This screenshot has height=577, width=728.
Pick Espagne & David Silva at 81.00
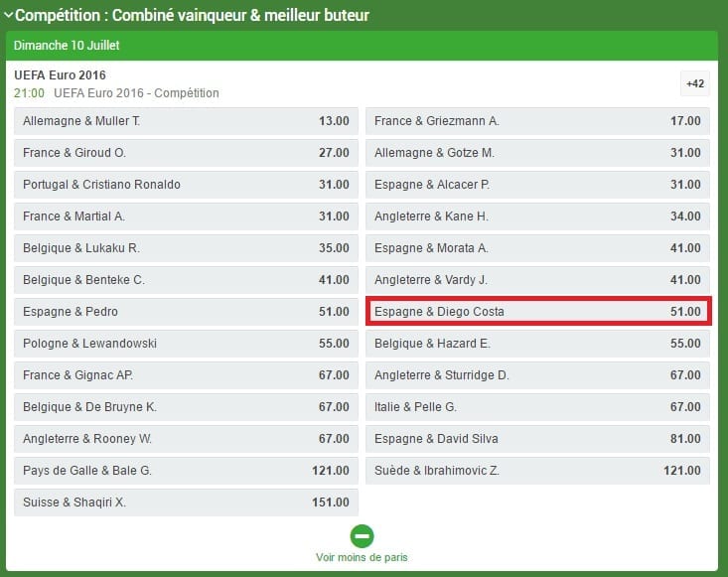[x=537, y=439]
